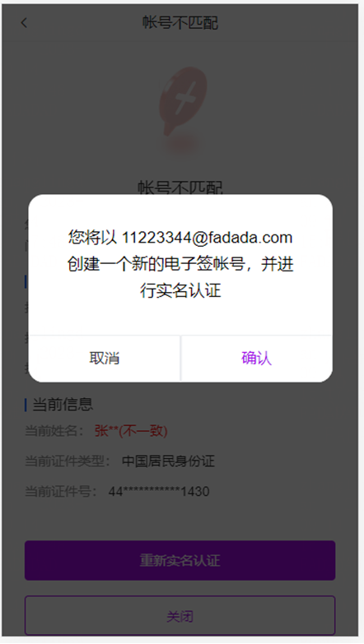The width and height of the screenshot is (364, 644).
Task: Click the 11223344@fadada.com email text
Action: [x=208, y=238]
